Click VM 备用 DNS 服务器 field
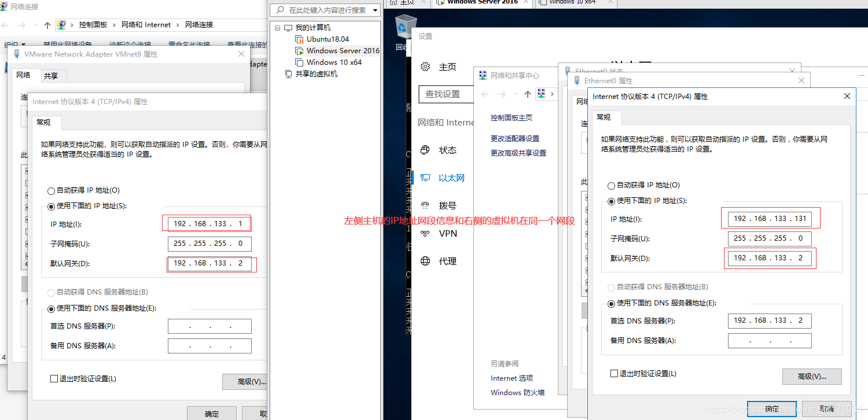This screenshot has height=420, width=868. 770,341
